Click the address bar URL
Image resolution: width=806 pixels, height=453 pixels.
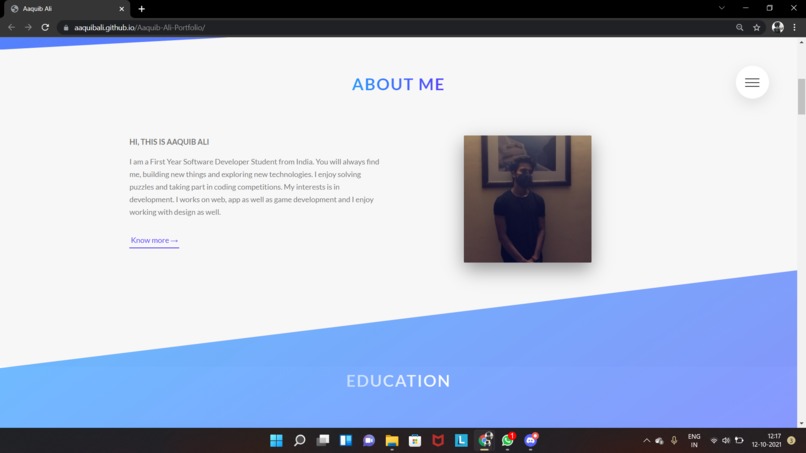click(139, 28)
